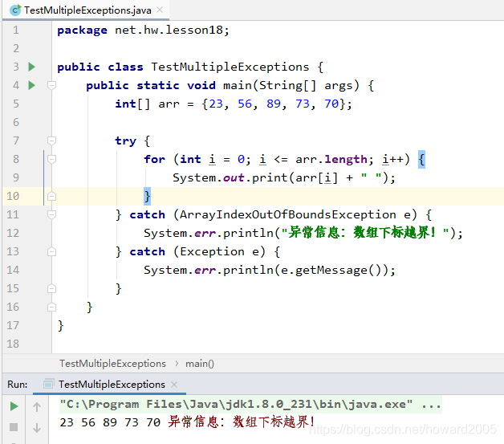Click TestMultipleExceptions in the breadcrumb bar

click(112, 364)
